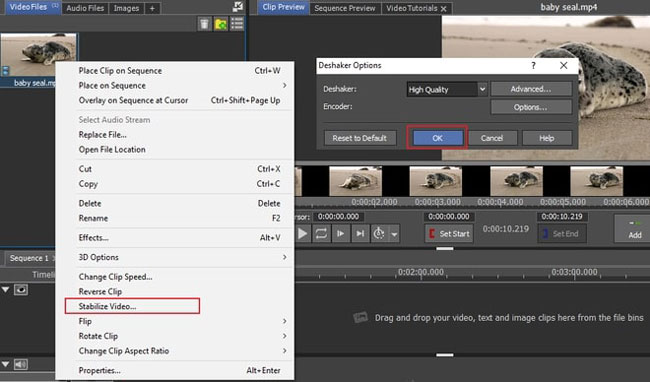Add a new bin tab with plus

coord(152,8)
